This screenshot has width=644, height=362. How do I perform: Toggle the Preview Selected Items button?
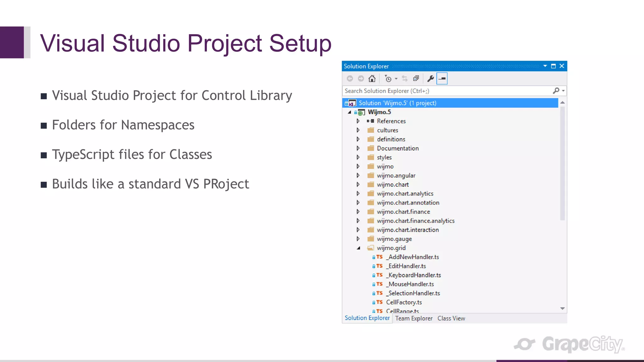pos(442,79)
